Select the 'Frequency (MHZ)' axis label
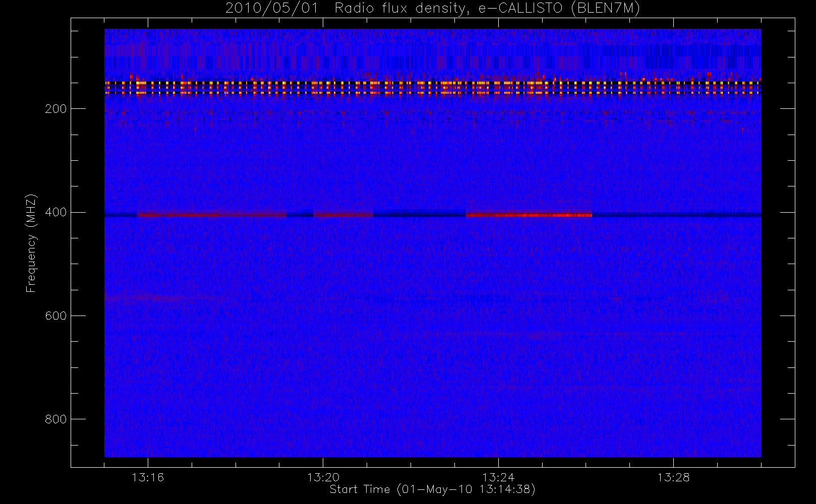 tap(31, 243)
